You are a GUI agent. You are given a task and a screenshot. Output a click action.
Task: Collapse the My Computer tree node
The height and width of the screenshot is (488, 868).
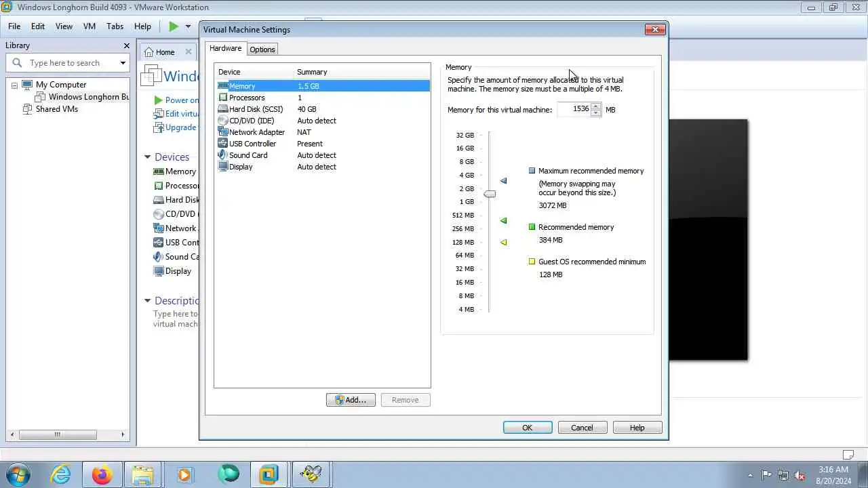pyautogui.click(x=14, y=85)
